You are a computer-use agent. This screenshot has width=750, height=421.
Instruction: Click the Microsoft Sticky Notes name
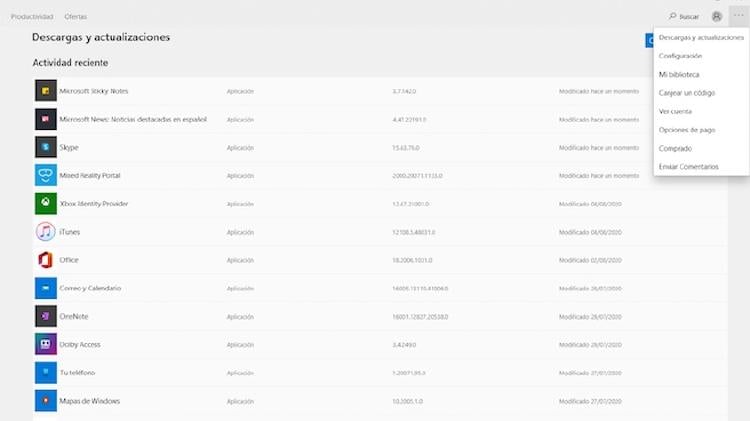94,91
